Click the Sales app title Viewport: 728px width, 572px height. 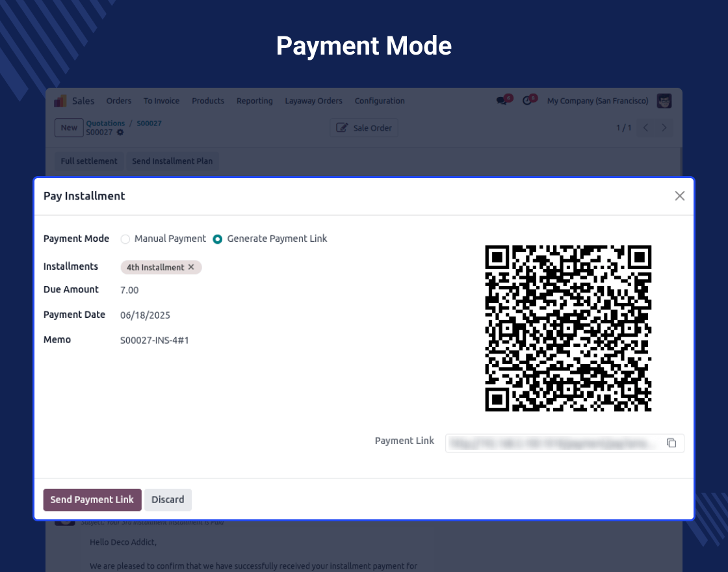pos(83,101)
